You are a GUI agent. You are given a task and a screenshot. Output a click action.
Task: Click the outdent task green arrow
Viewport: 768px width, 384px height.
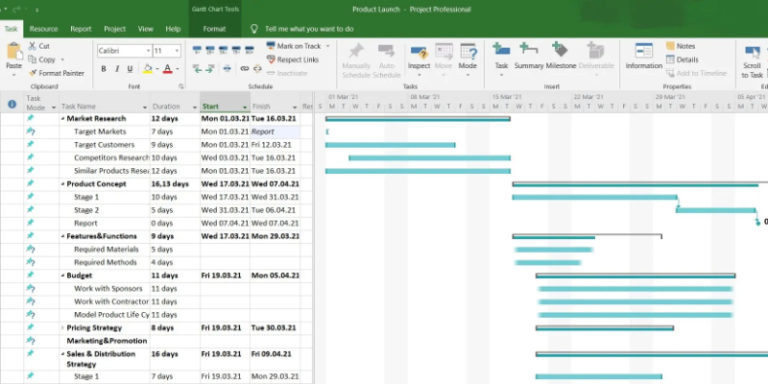tap(197, 69)
